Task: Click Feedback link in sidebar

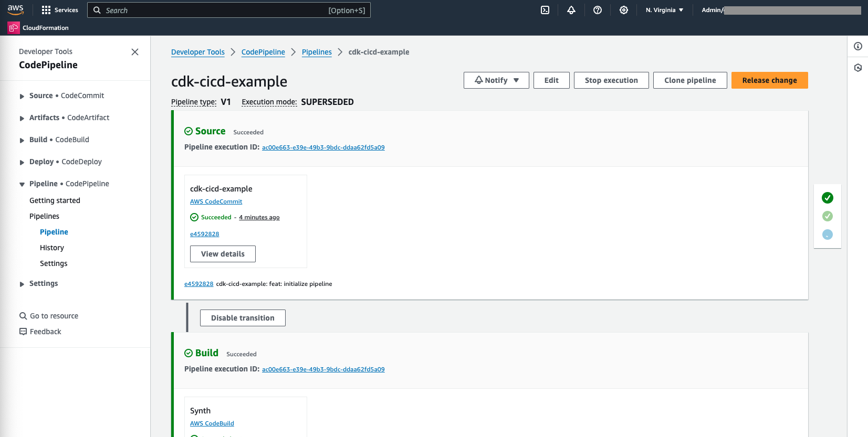Action: tap(46, 332)
